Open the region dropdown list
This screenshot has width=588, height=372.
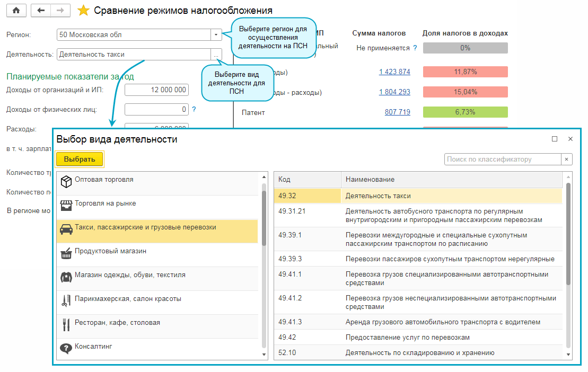216,34
